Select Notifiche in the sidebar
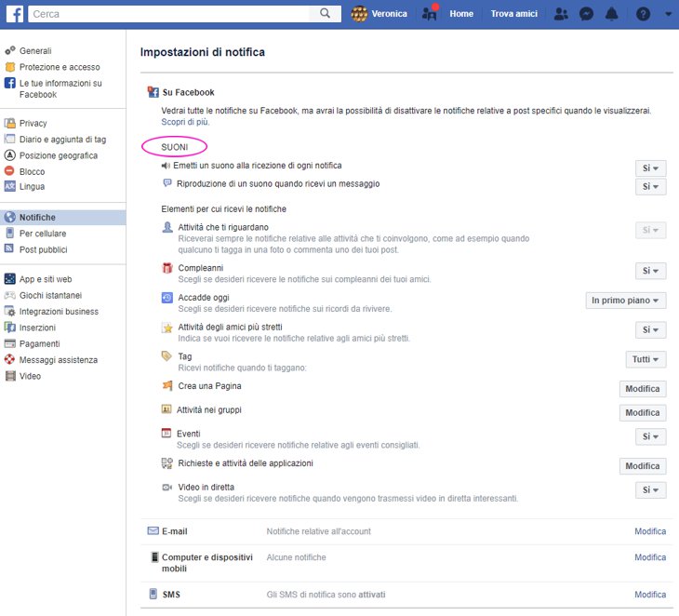Screen dimensions: 679x616 coord(63,217)
